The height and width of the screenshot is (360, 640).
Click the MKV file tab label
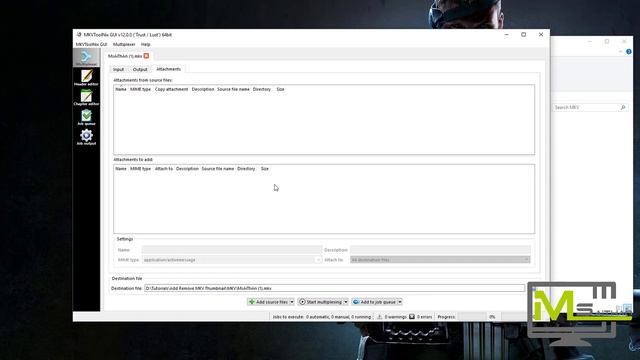tap(125, 56)
